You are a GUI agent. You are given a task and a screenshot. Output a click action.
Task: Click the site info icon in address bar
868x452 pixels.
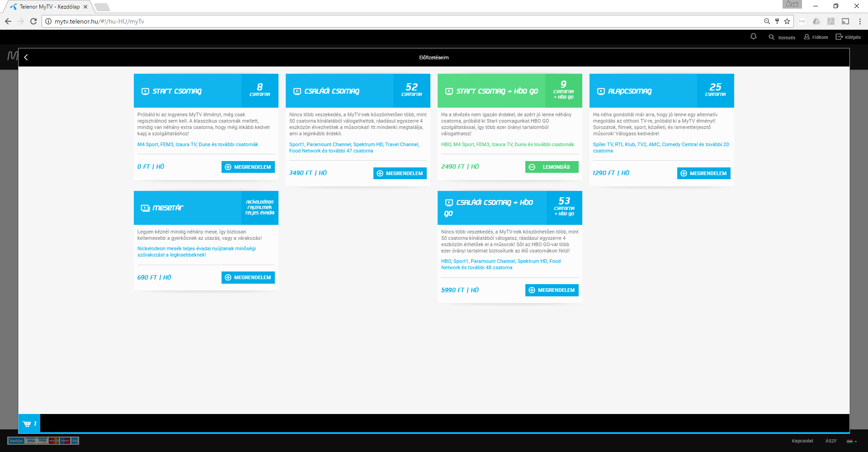48,21
